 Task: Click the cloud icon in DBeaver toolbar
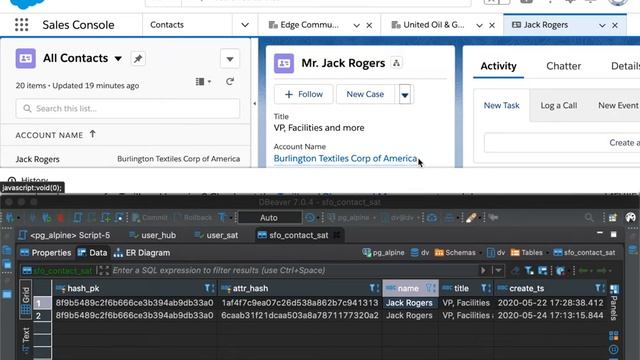click(432, 218)
